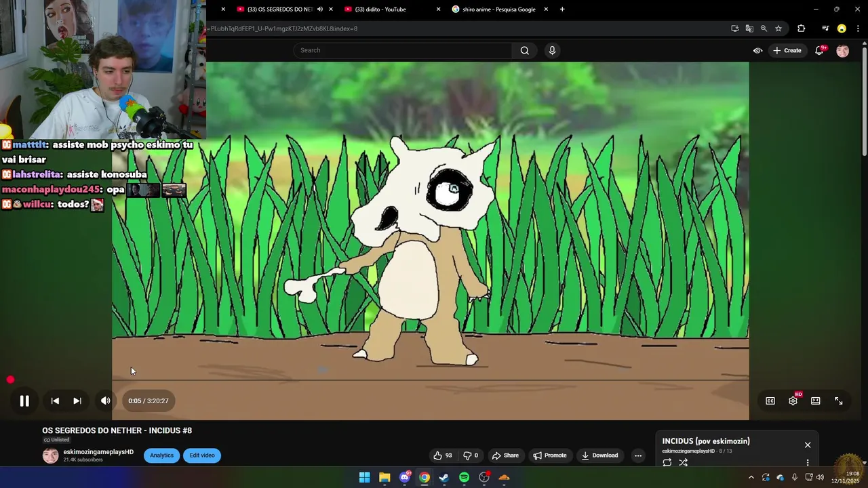
Task: Open playlist options three-dot menu
Action: click(808, 462)
